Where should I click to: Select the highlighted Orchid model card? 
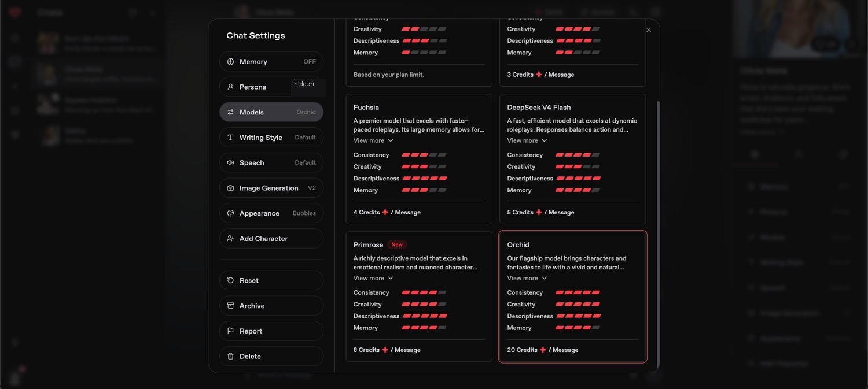pos(573,297)
